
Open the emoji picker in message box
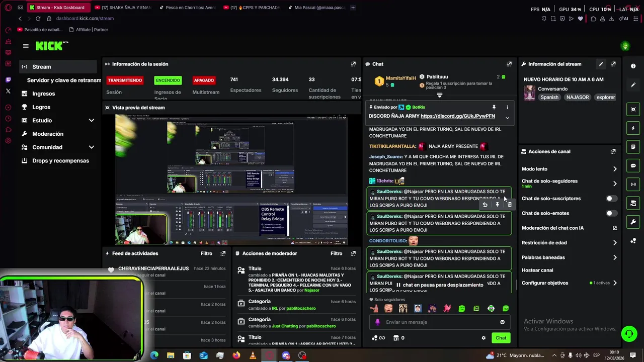coord(502,322)
